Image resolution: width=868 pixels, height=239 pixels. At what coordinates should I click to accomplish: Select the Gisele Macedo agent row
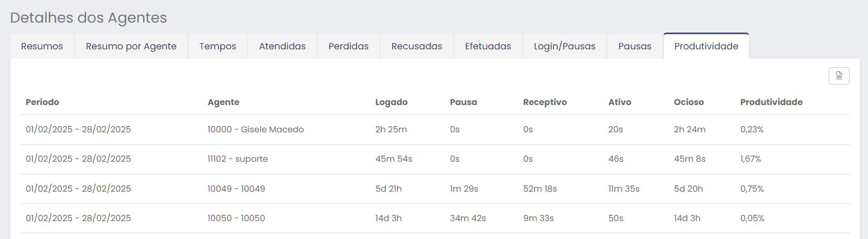click(x=255, y=129)
